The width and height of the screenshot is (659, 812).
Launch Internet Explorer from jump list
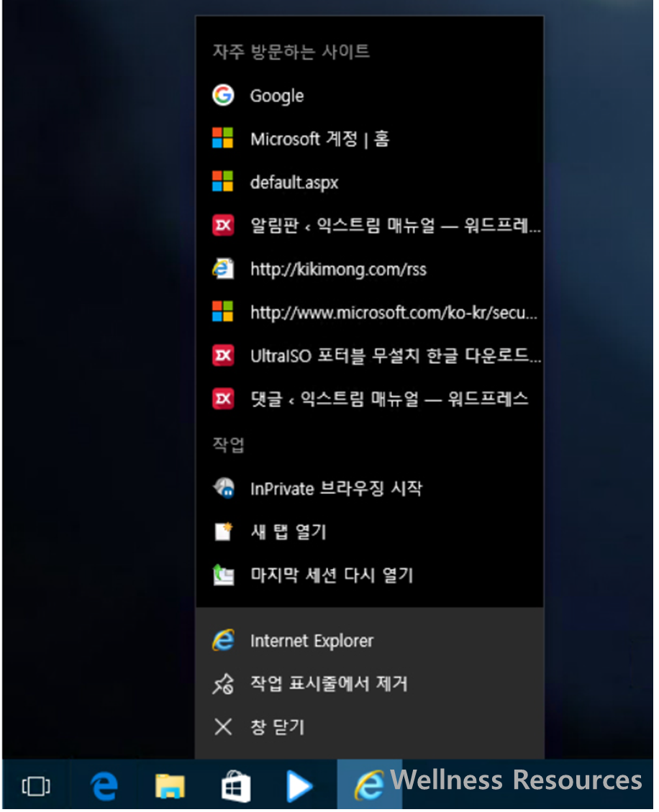coord(369,641)
